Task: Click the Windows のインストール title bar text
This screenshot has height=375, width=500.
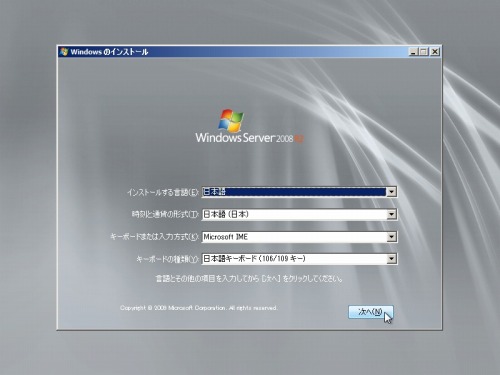Action: pos(109,52)
